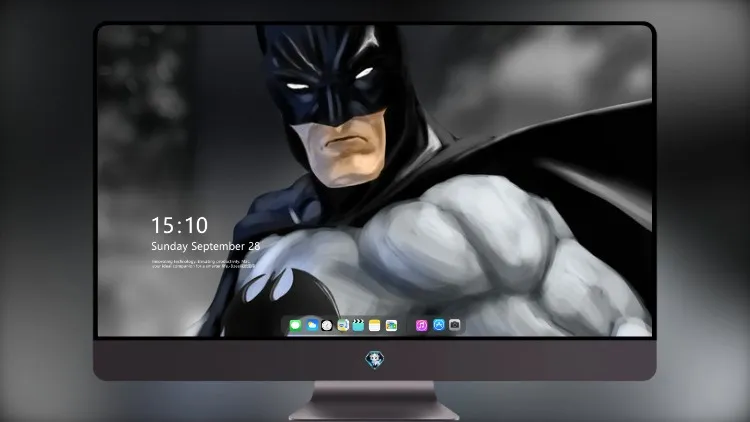Viewport: 750px width, 422px height.
Task: Open the green Messages app in dock
Action: click(x=296, y=325)
